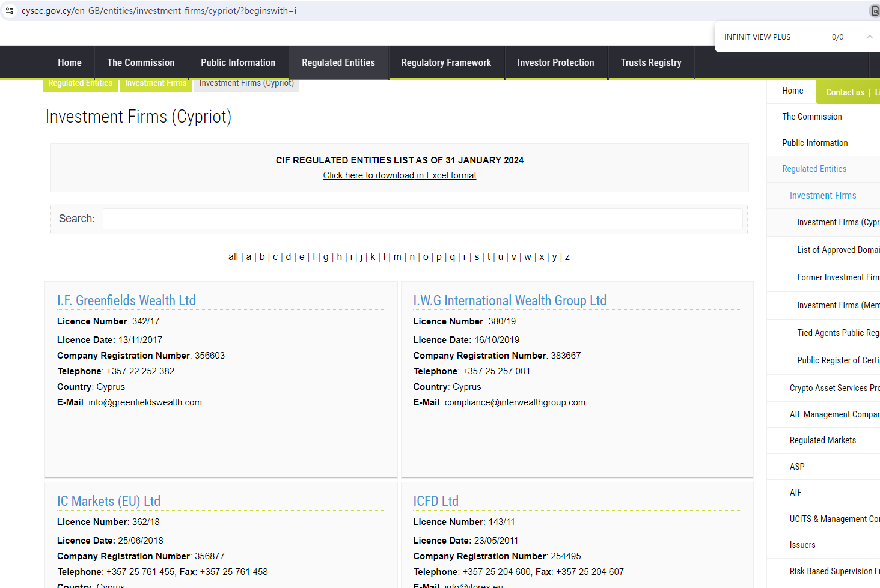Click into the Search text field
Image resolution: width=880 pixels, height=588 pixels.
[x=422, y=219]
